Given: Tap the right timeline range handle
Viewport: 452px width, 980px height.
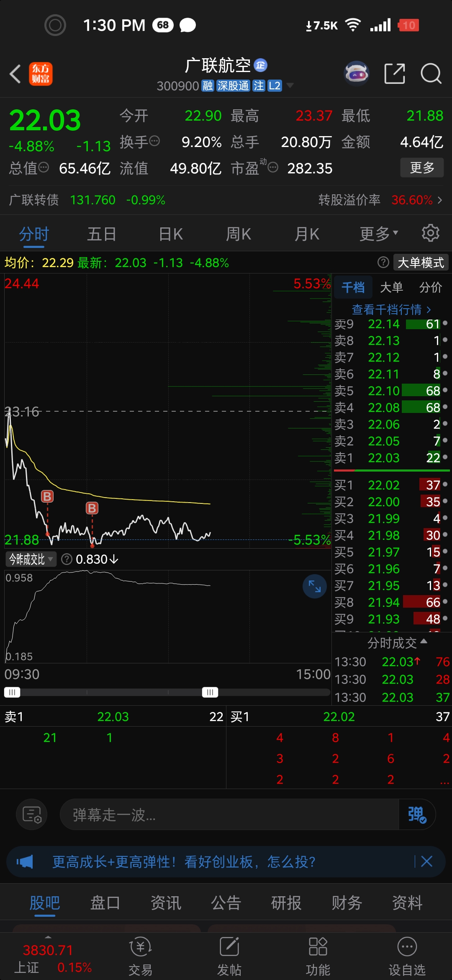Looking at the screenshot, I should click(x=210, y=692).
